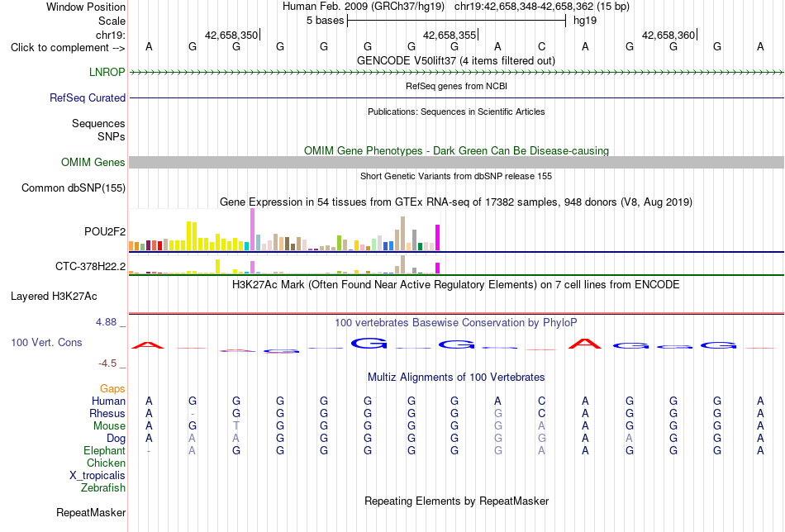
Task: Select the Mouse species label
Action: pos(109,426)
